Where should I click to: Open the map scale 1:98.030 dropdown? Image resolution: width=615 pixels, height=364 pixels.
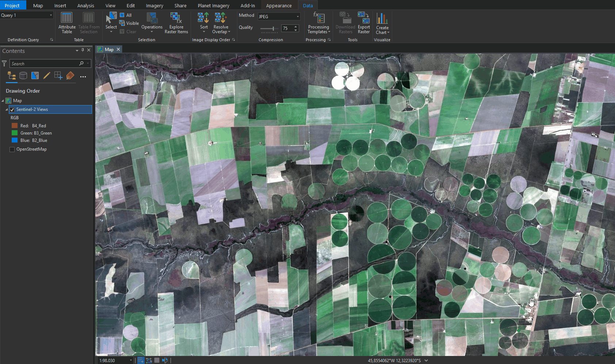(x=131, y=360)
